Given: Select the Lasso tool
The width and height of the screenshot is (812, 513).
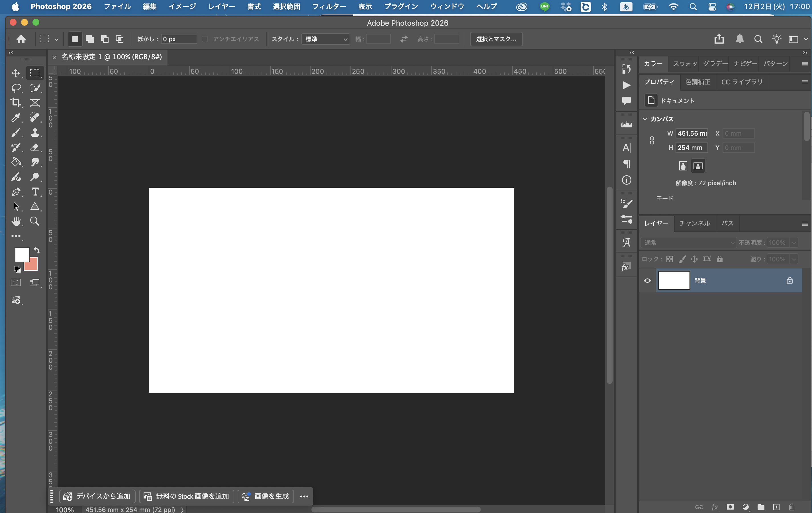Looking at the screenshot, I should pos(16,88).
